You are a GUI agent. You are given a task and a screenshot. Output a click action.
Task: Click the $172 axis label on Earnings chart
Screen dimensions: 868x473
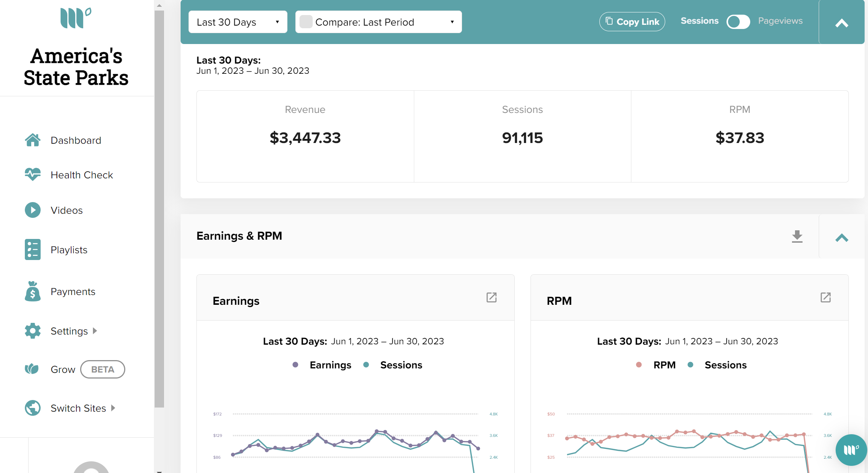217,414
